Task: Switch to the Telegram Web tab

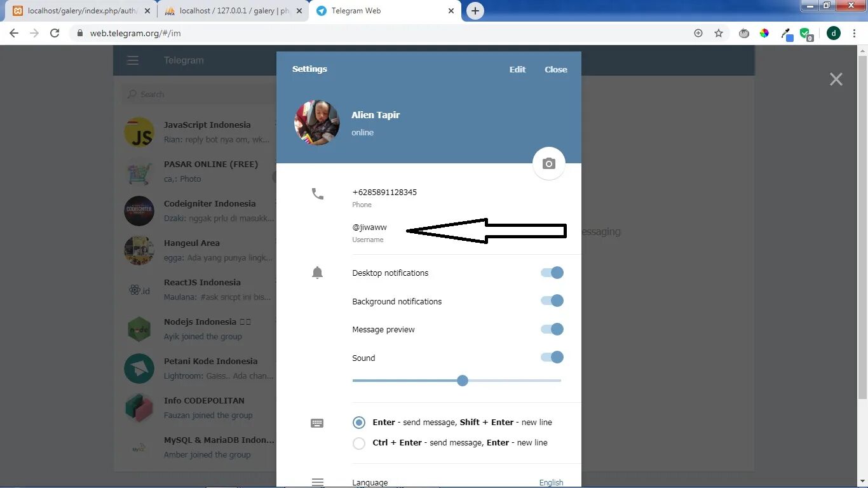Action: (386, 11)
